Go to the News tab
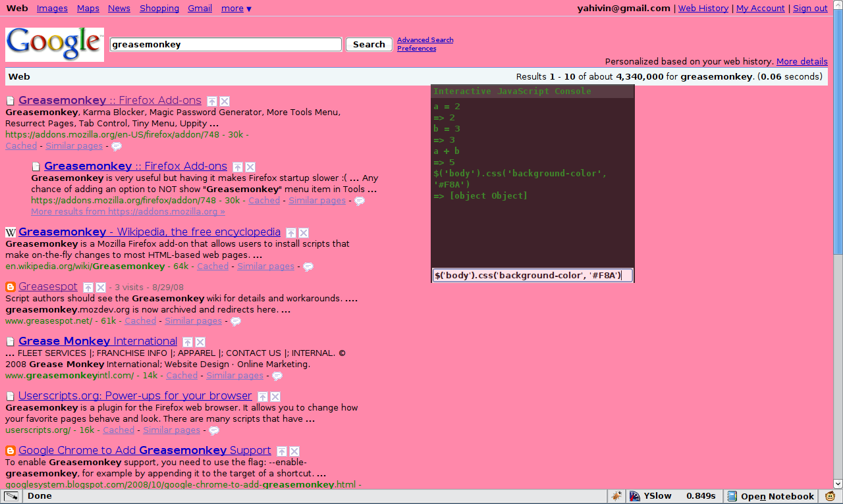The width and height of the screenshot is (843, 504). click(x=119, y=9)
